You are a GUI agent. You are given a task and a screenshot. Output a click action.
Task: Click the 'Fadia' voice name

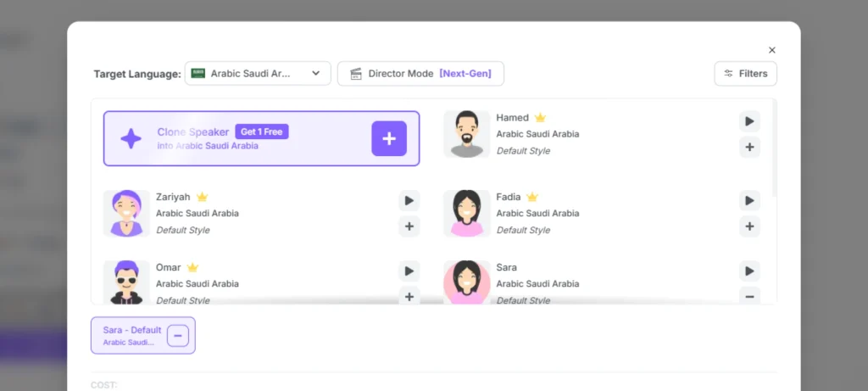(509, 197)
